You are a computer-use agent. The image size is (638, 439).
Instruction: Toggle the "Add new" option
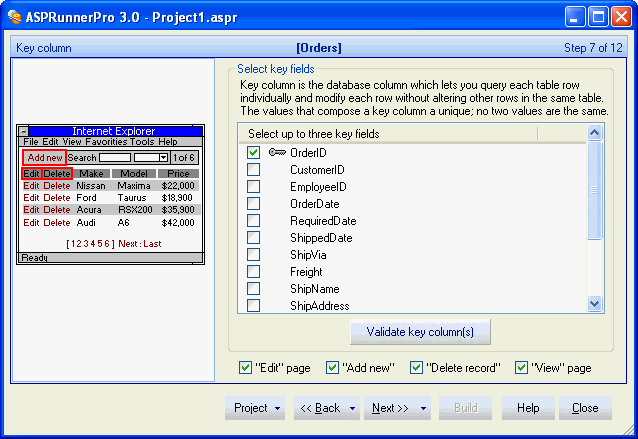coord(332,367)
